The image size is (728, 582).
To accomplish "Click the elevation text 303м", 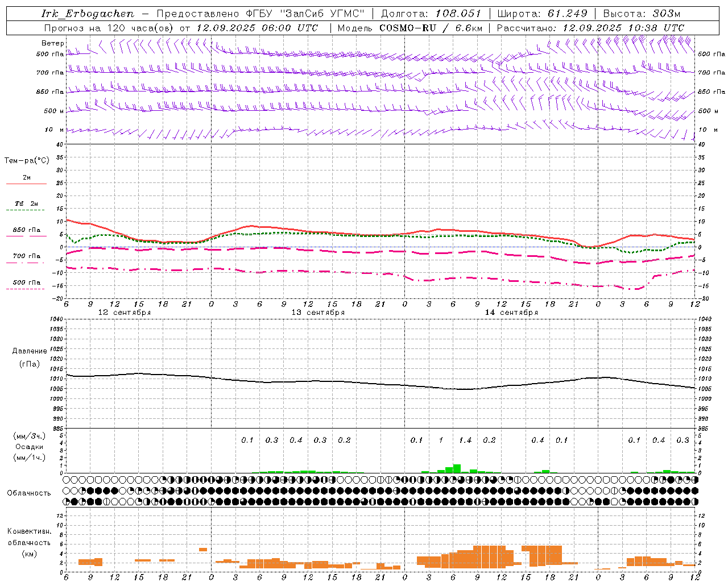I will [667, 14].
